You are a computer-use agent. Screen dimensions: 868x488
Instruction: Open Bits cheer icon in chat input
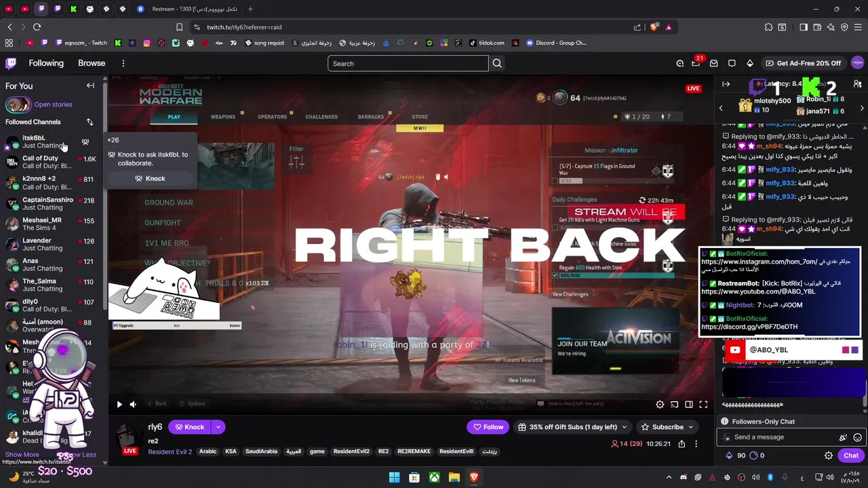click(843, 438)
